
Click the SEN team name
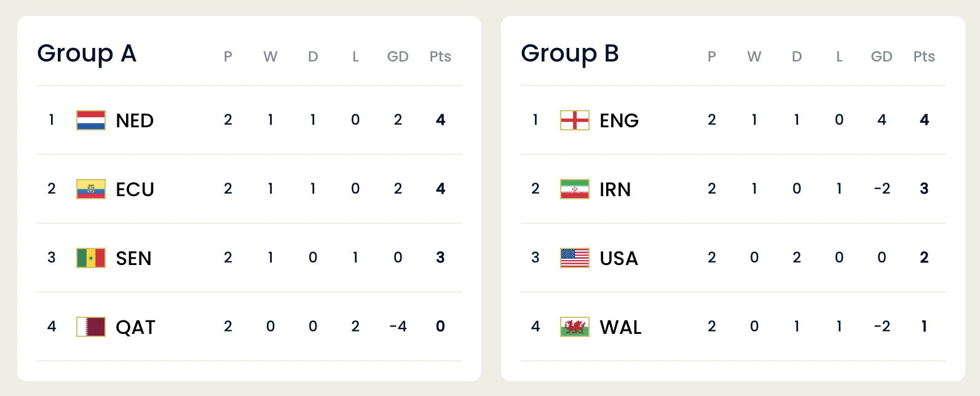click(x=133, y=258)
